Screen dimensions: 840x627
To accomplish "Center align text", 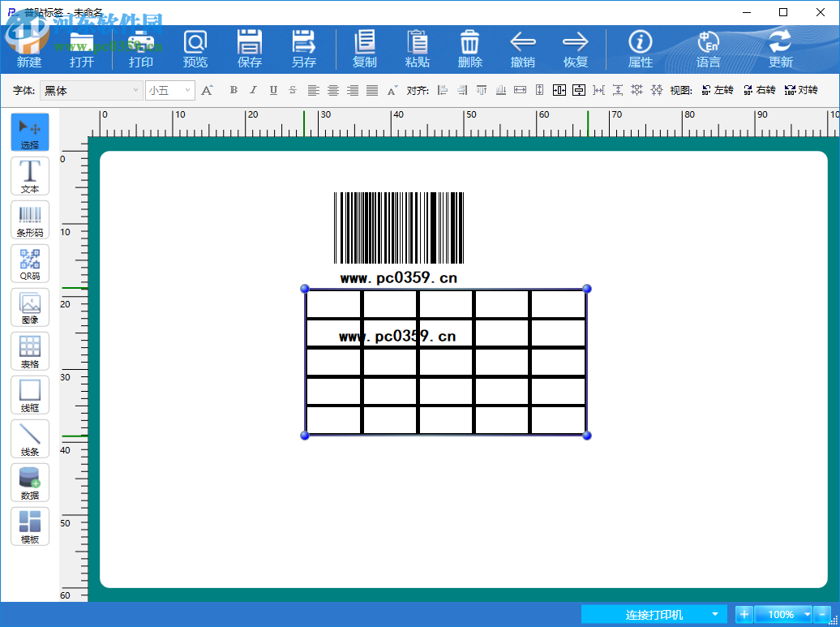I will pos(333,90).
